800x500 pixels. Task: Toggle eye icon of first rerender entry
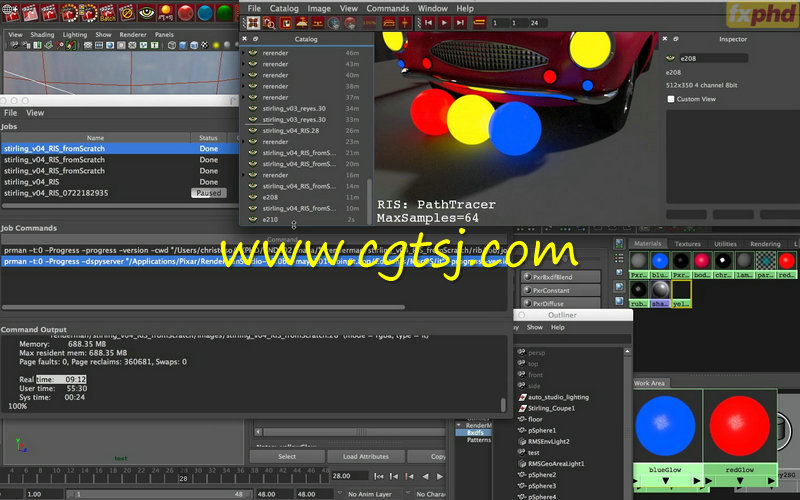[x=253, y=53]
